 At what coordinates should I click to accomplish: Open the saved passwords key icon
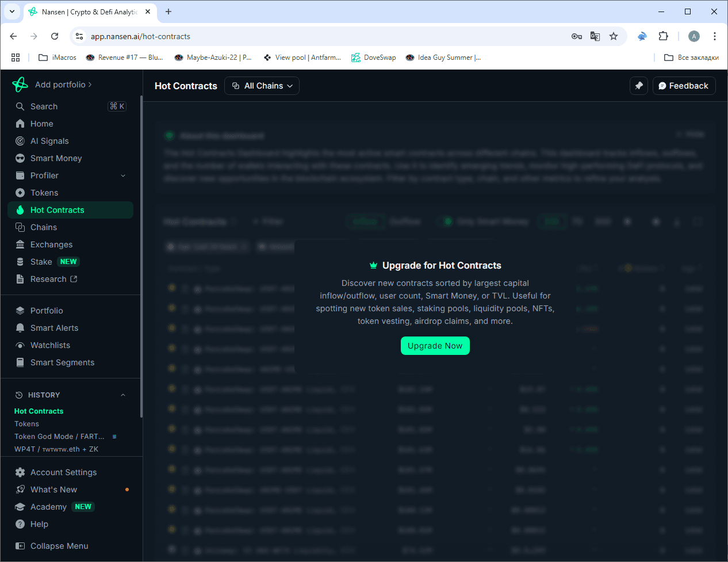click(577, 36)
